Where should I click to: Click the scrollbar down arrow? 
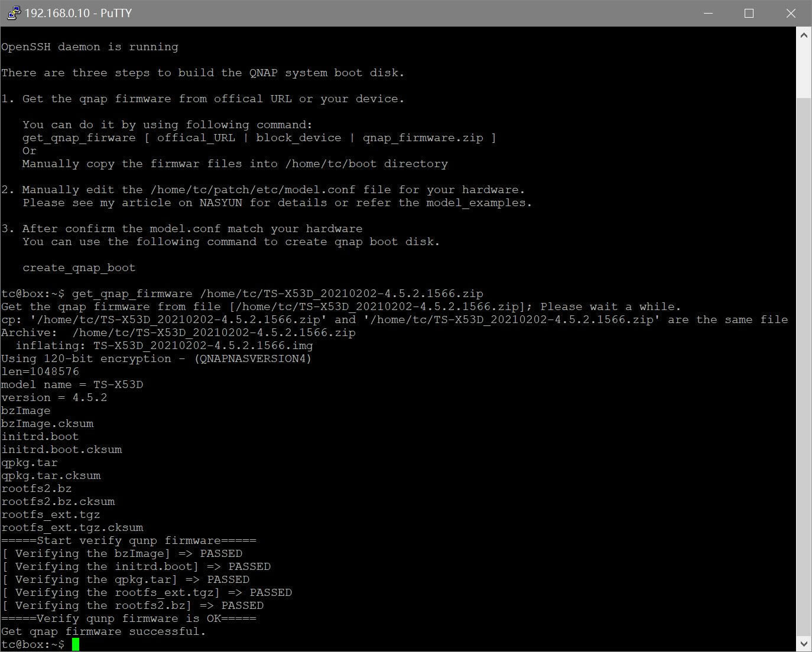[x=804, y=643]
